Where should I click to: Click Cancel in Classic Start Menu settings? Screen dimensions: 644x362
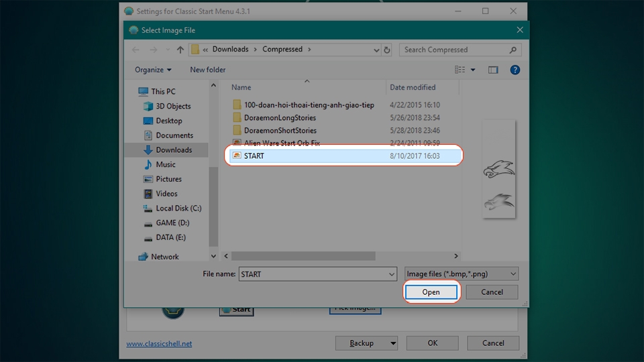pos(493,343)
